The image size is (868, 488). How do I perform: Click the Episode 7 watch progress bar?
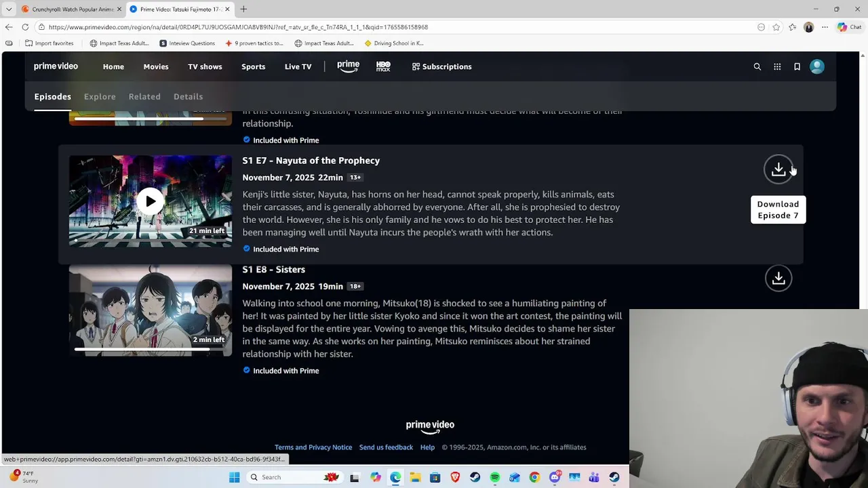150,240
